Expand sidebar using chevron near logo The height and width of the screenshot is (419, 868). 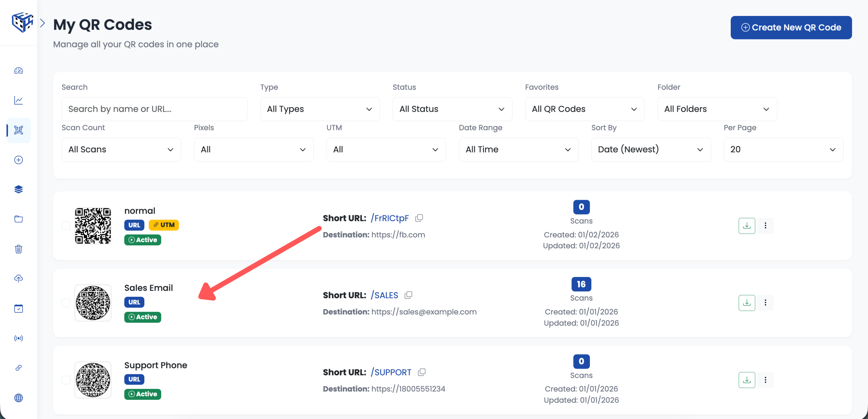43,23
